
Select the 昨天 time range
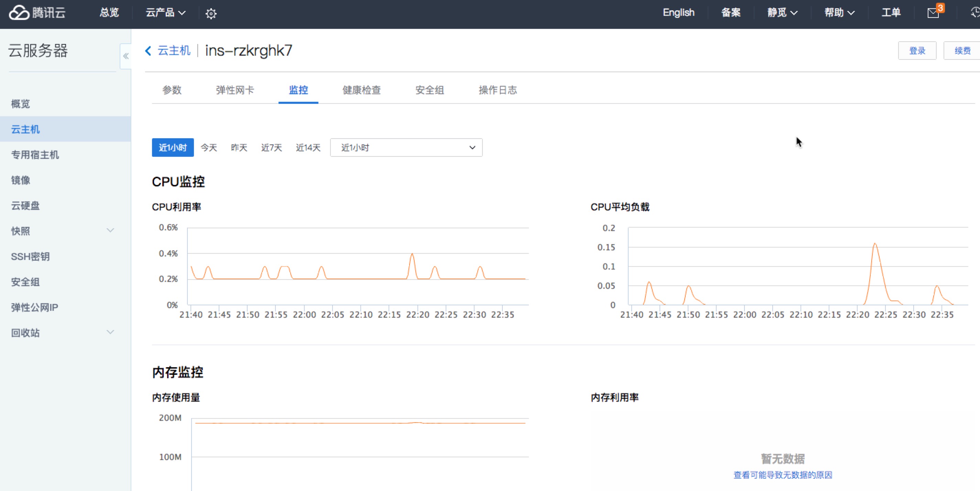coord(239,148)
